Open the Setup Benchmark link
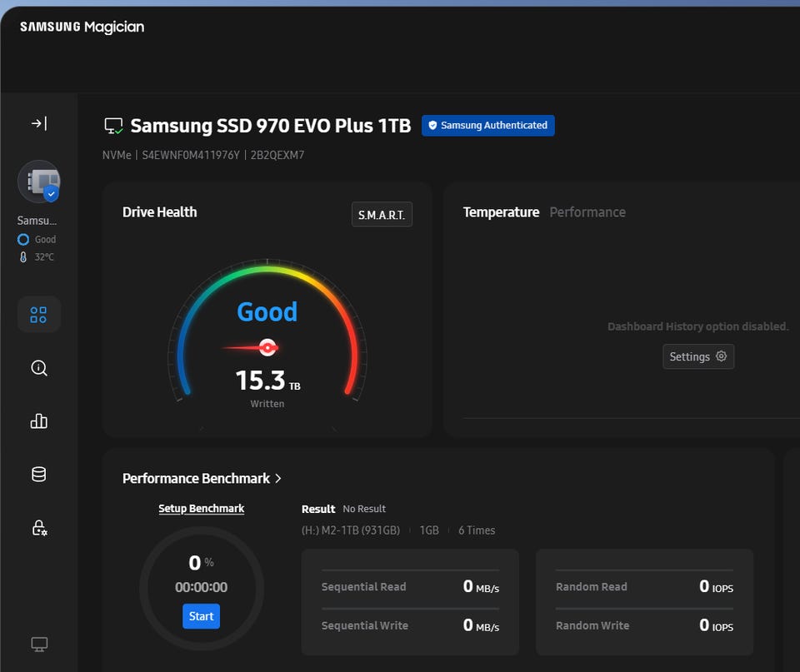This screenshot has width=800, height=672. 202,508
